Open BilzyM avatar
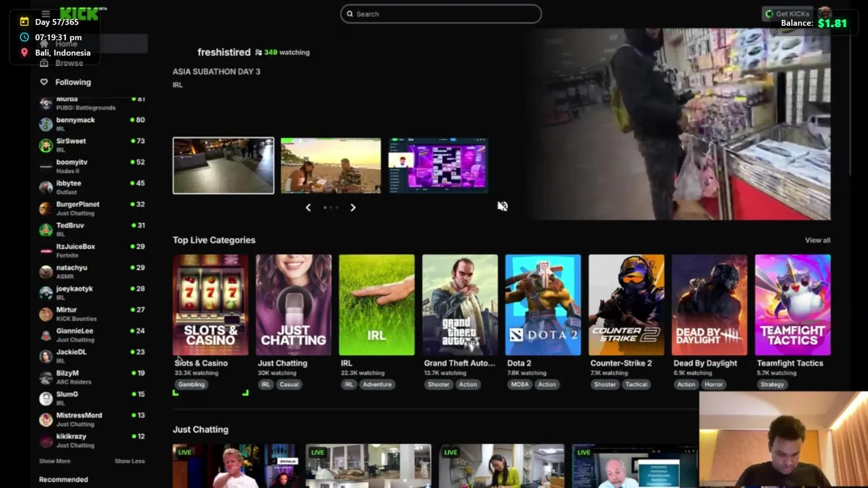This screenshot has height=488, width=868. pyautogui.click(x=45, y=377)
